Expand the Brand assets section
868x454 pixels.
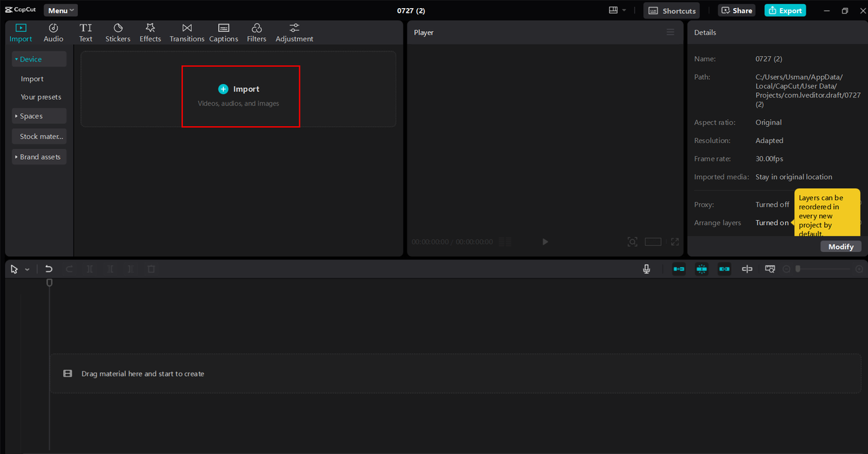point(39,157)
